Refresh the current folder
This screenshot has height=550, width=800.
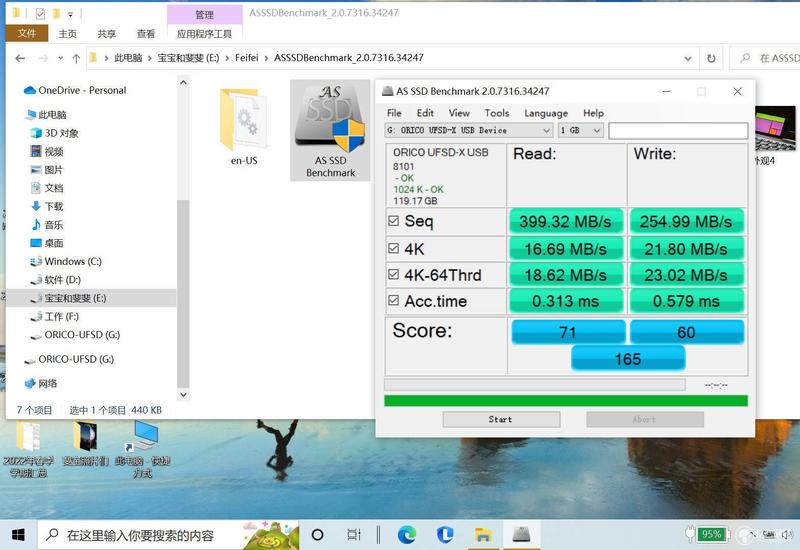pyautogui.click(x=711, y=58)
